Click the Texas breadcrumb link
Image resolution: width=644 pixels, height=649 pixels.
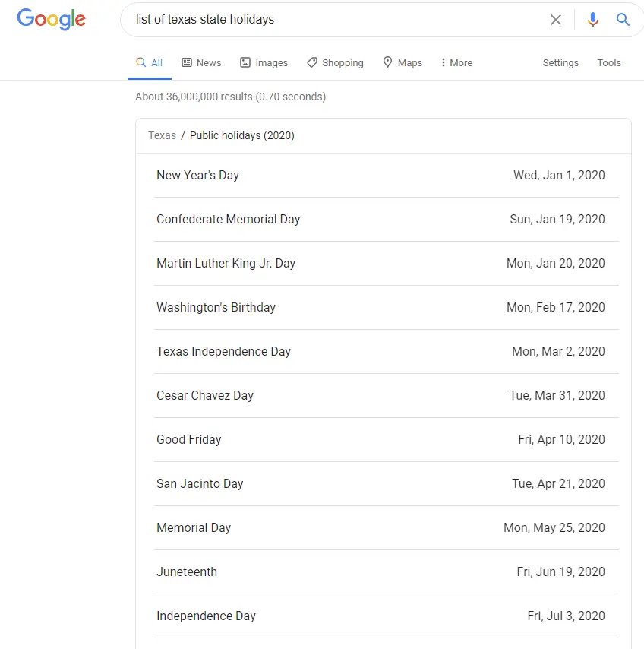click(x=162, y=135)
